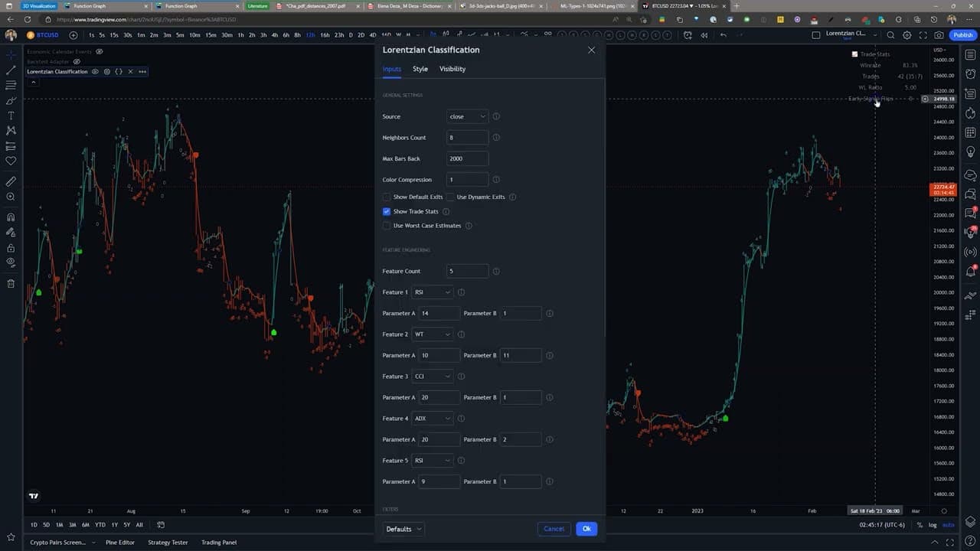Image resolution: width=980 pixels, height=551 pixels.
Task: Uncheck Show Trade Stats checkbox
Action: point(387,211)
